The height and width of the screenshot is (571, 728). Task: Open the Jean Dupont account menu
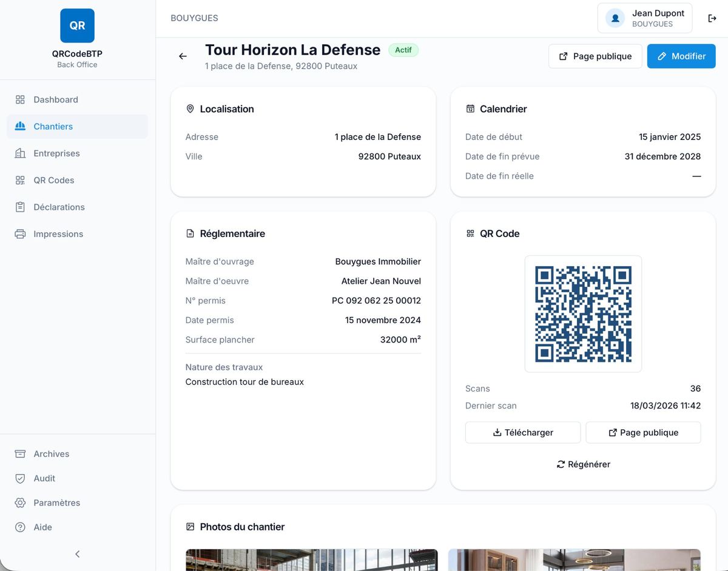[644, 18]
